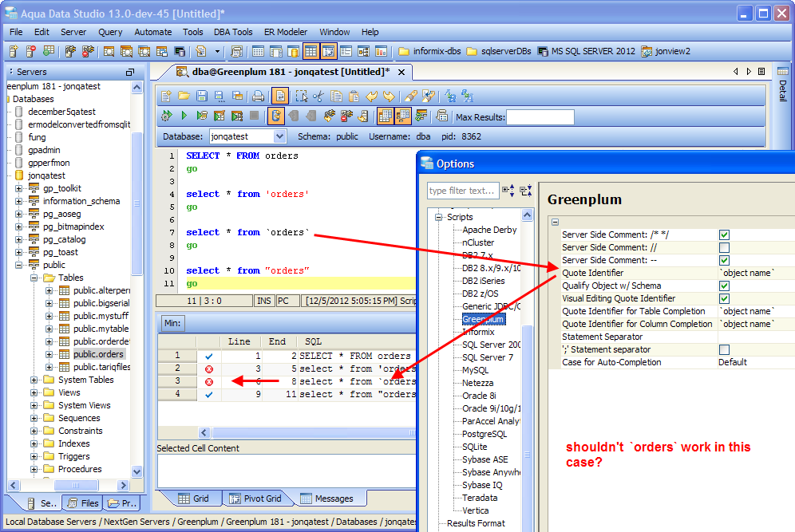Click the Servers tree scroll down arrow
This screenshot has width=795, height=532.
pos(137,471)
